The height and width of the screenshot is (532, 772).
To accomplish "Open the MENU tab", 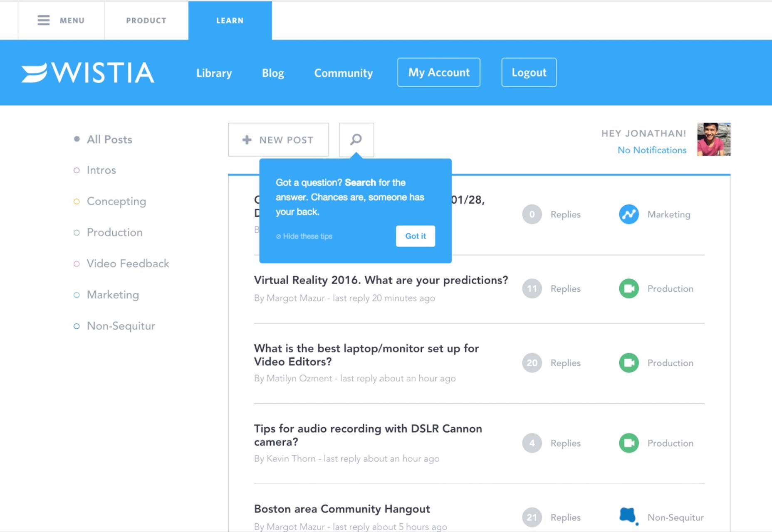I will point(61,20).
